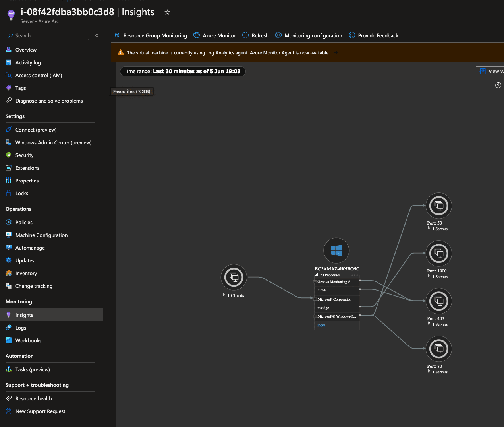Expand 1 Servers under Port: 53
The height and width of the screenshot is (427, 504).
click(x=429, y=228)
